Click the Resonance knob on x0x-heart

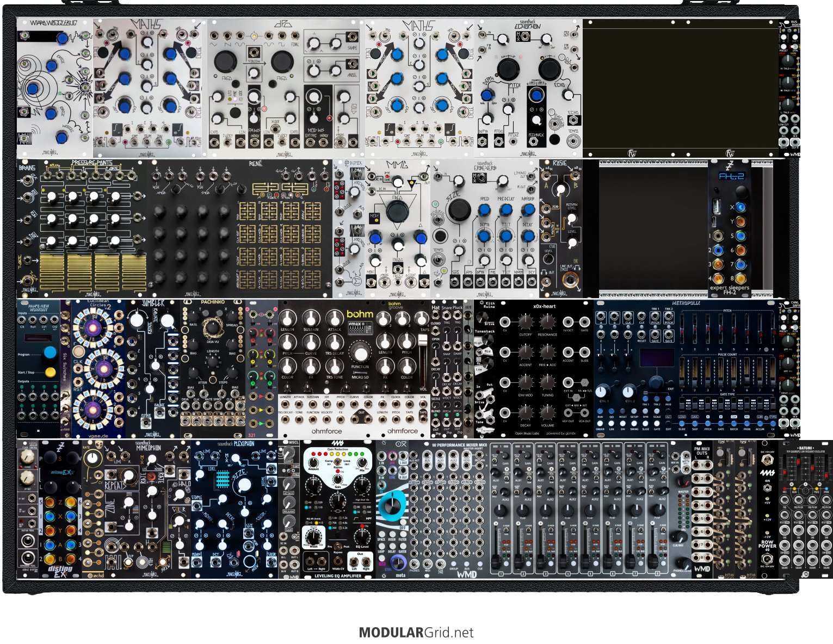[547, 323]
